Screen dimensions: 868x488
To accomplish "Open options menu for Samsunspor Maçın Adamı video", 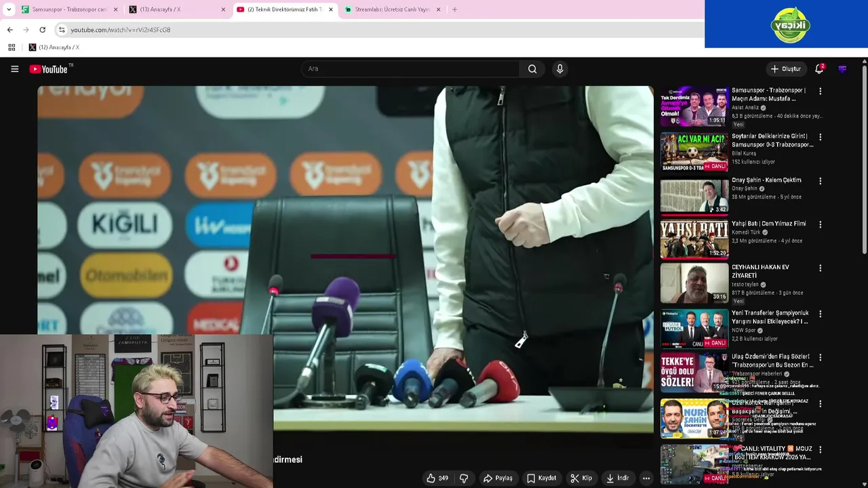I will coord(820,91).
